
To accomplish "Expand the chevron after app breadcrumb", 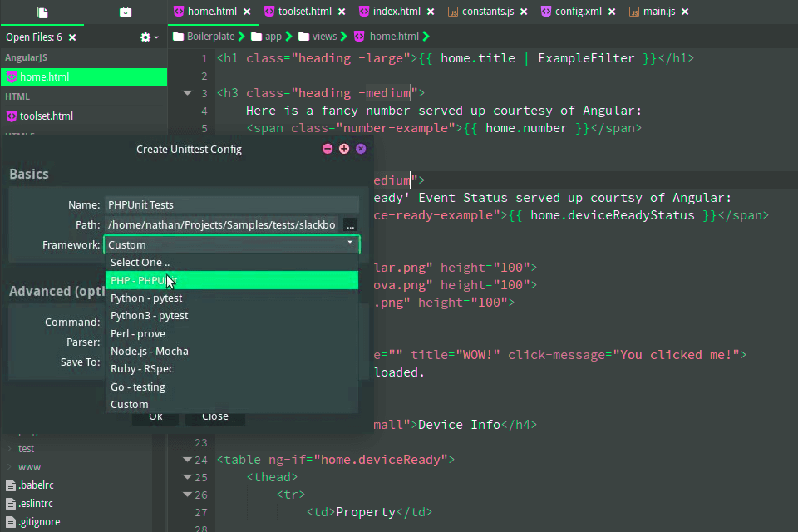I will [288, 36].
